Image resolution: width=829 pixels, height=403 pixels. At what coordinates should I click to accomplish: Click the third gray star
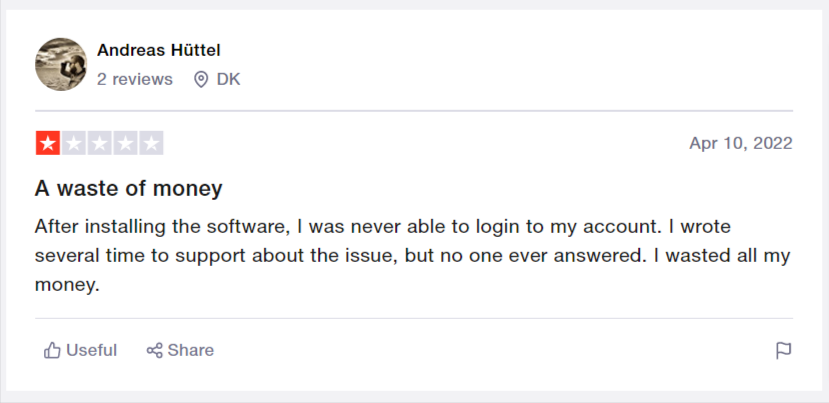pyautogui.click(x=99, y=143)
